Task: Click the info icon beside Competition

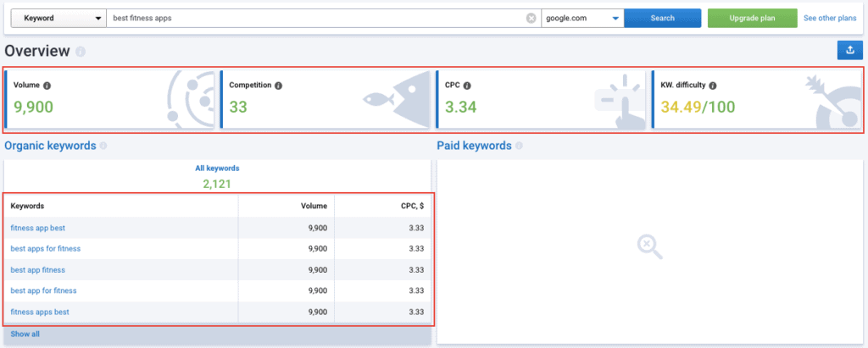Action: [279, 86]
